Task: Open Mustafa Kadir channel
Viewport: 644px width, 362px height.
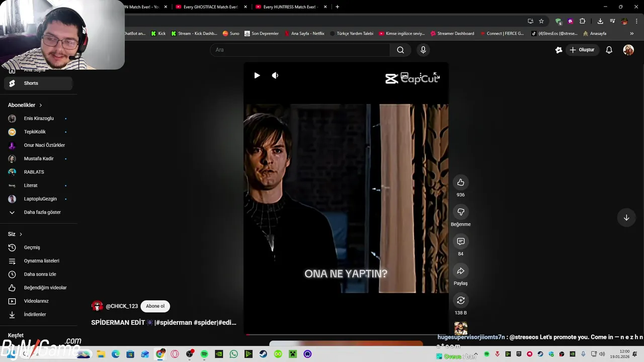Action: pyautogui.click(x=38, y=159)
